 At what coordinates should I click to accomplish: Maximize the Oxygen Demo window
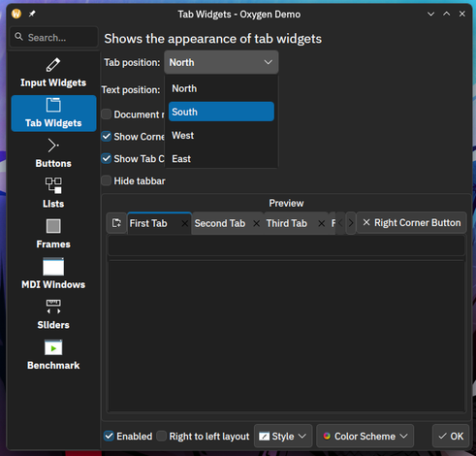coord(446,14)
